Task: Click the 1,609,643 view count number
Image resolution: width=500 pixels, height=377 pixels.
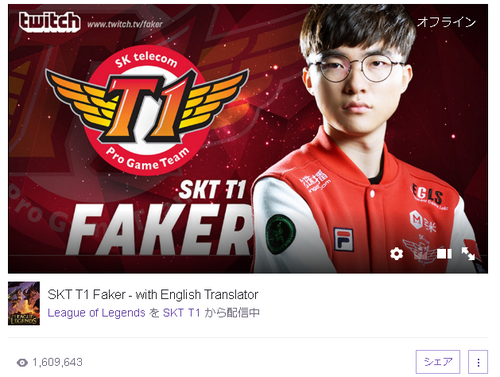Action: (x=58, y=362)
